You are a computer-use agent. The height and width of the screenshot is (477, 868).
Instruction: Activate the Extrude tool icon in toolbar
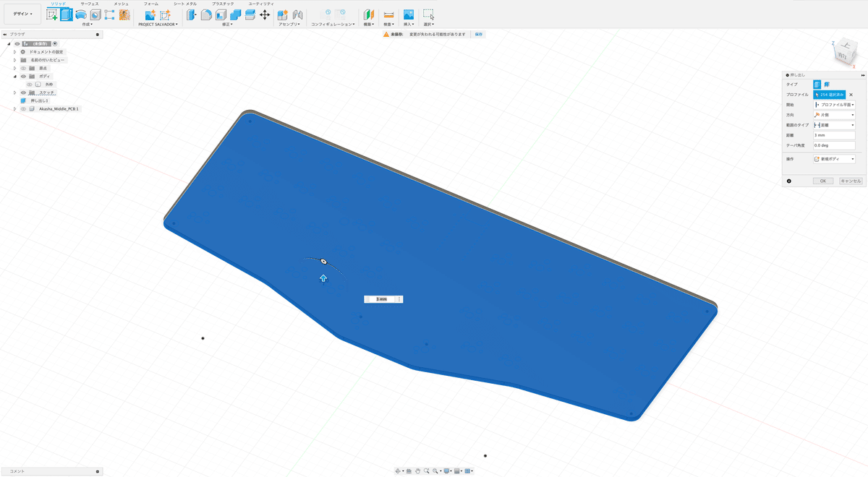(67, 14)
